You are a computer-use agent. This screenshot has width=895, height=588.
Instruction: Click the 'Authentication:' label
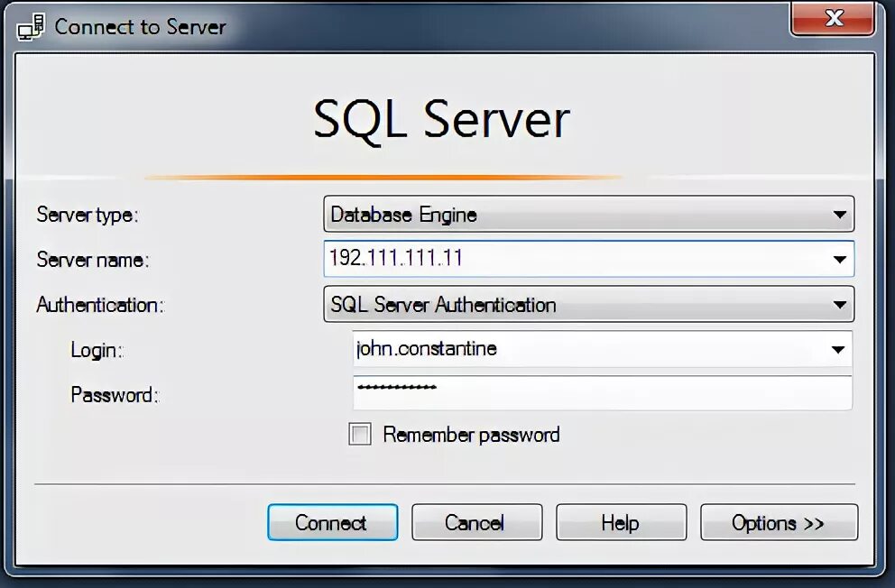coord(100,305)
